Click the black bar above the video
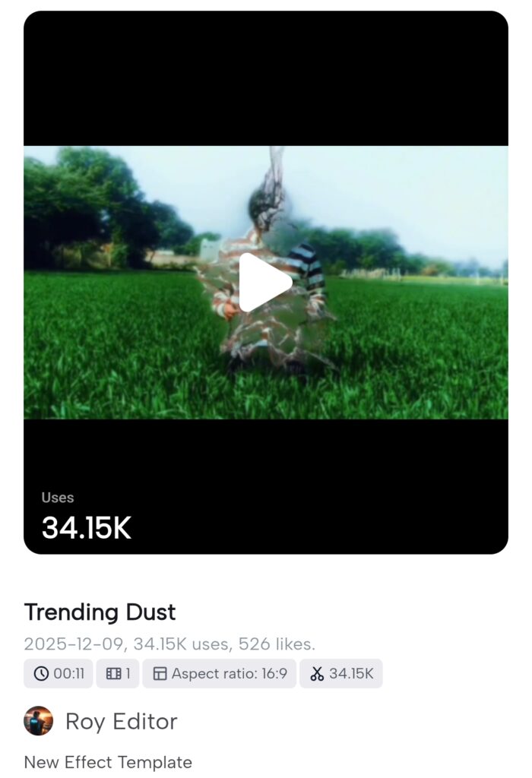 click(x=265, y=76)
